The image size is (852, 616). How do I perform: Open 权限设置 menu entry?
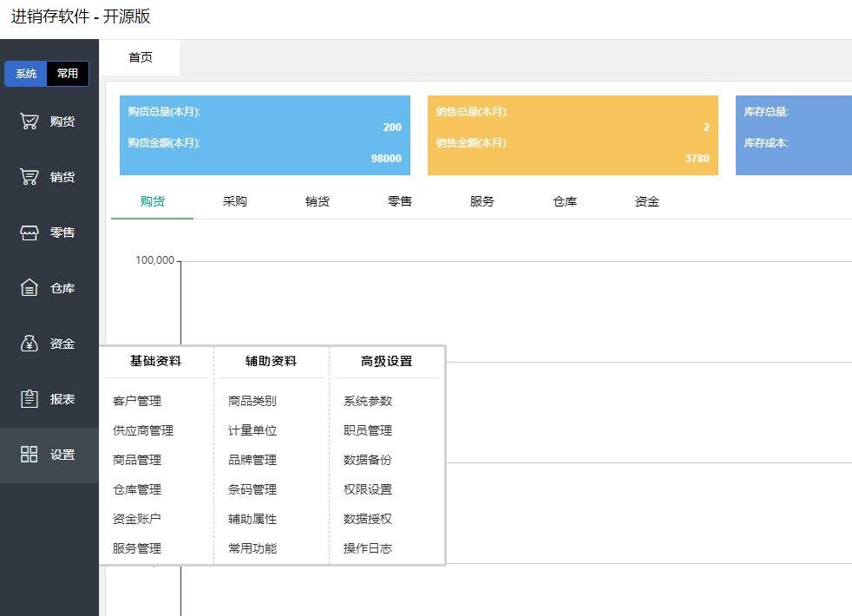[x=368, y=489]
